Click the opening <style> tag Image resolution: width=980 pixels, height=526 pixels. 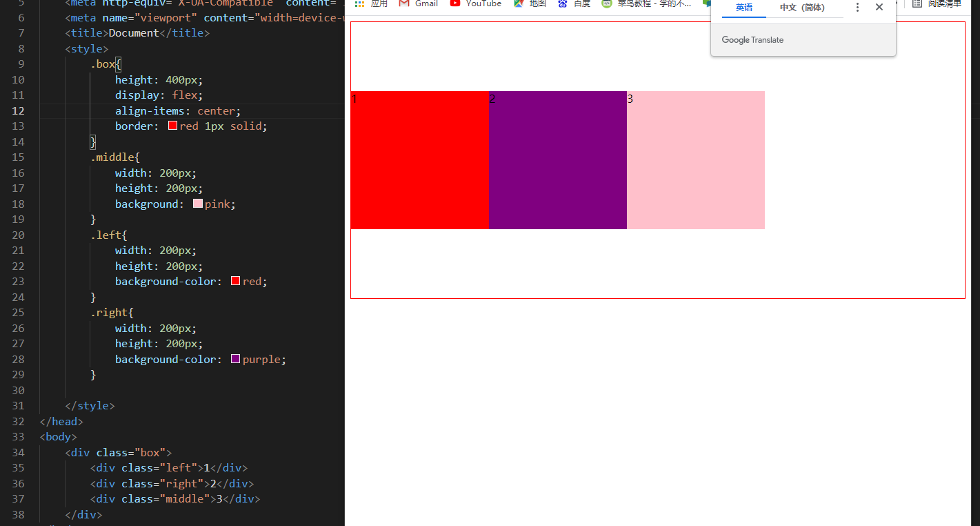[x=87, y=48]
